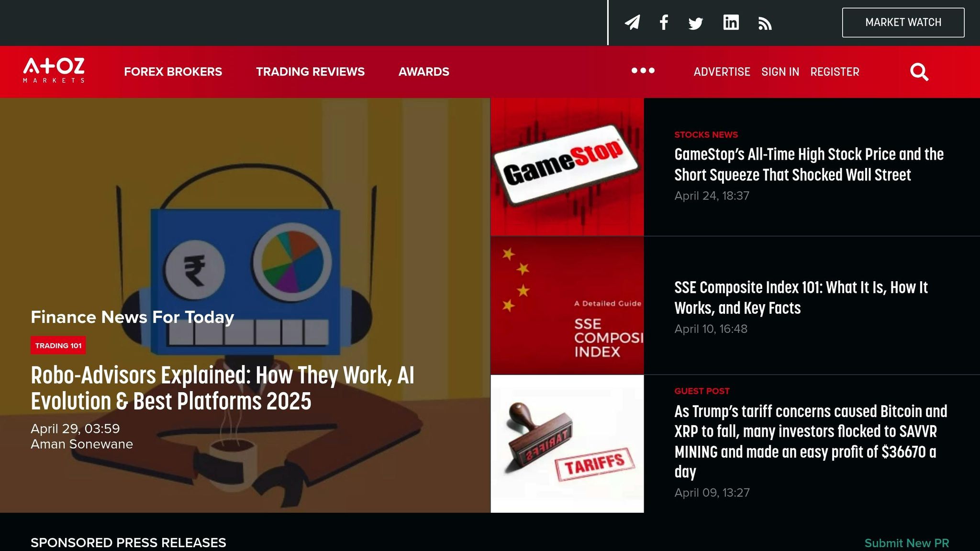Image resolution: width=980 pixels, height=551 pixels.
Task: Open the Telegram channel icon
Action: [632, 22]
